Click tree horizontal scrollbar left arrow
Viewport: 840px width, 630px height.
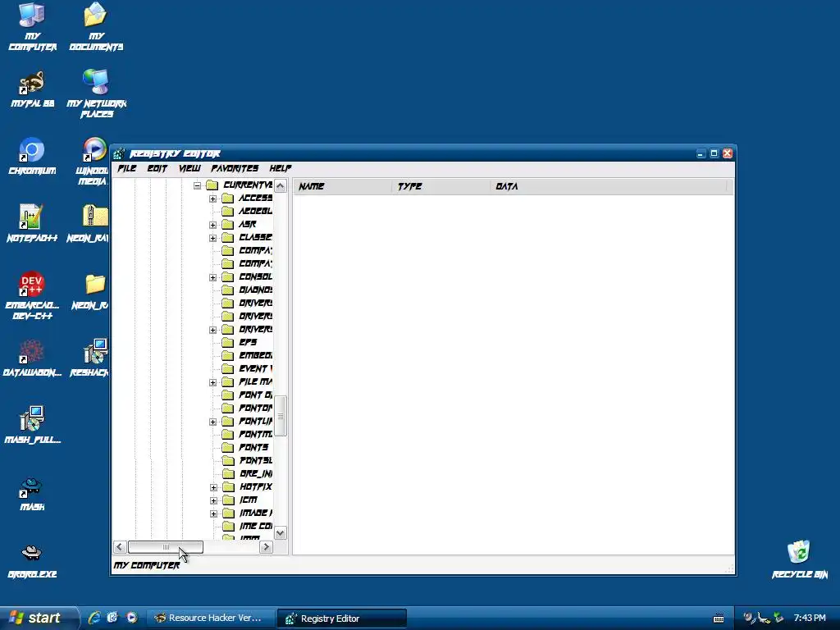click(x=120, y=547)
